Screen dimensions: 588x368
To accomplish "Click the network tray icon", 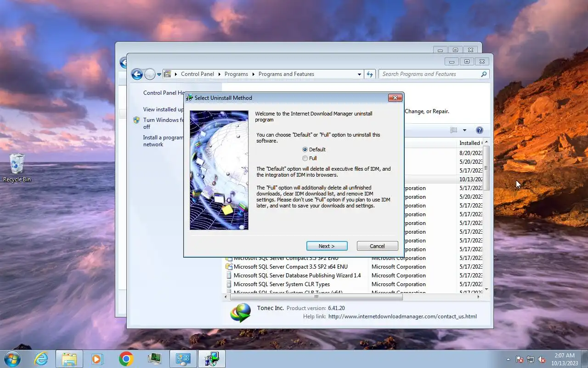I will (x=531, y=359).
